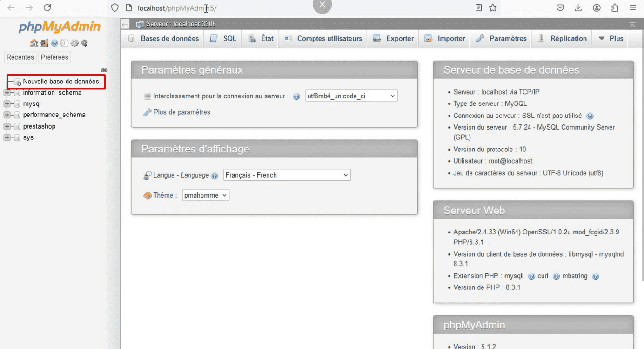Click the Pocket save icon in toolbar
The height and width of the screenshot is (349, 644).
point(561,8)
